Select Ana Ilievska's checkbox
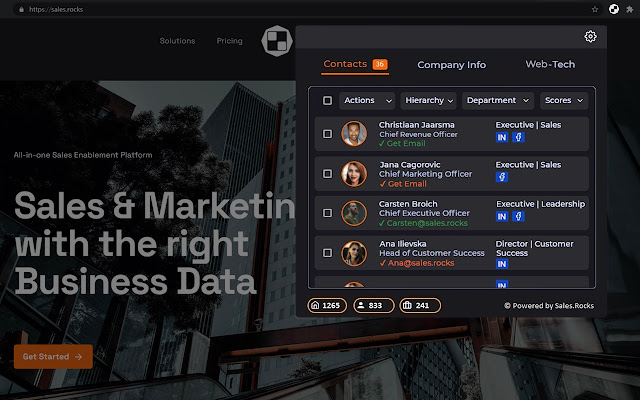The image size is (640, 400). pyautogui.click(x=327, y=253)
